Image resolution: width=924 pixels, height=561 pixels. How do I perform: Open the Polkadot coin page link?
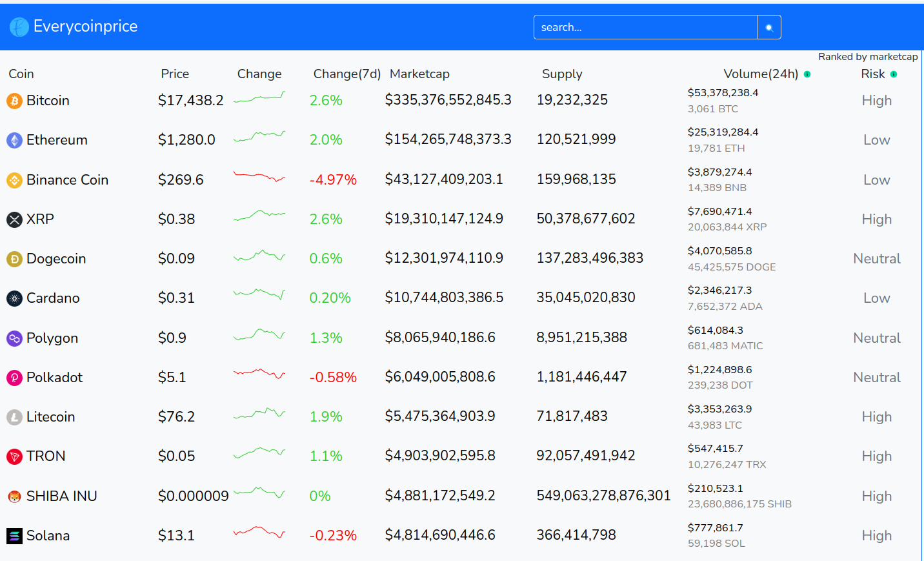coord(54,378)
